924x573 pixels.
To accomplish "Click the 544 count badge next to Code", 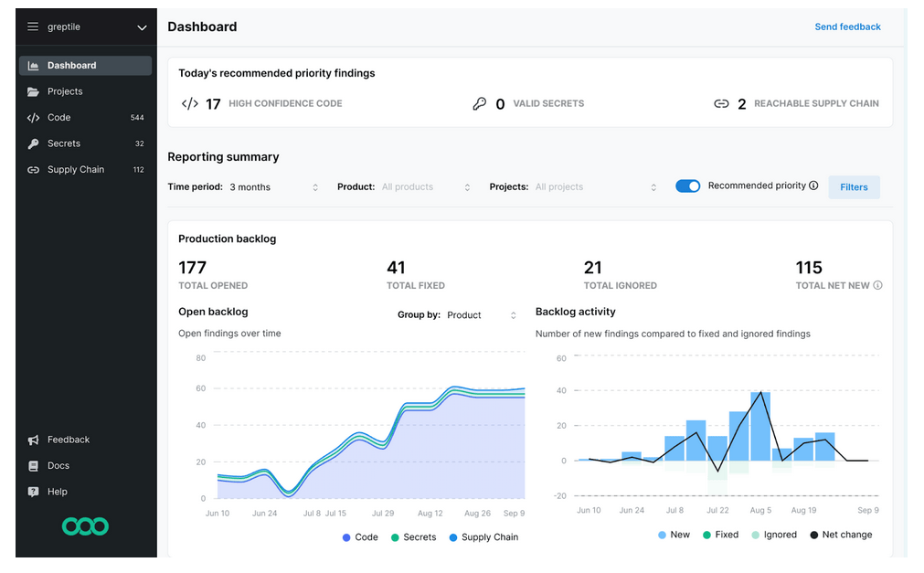I will tap(137, 117).
